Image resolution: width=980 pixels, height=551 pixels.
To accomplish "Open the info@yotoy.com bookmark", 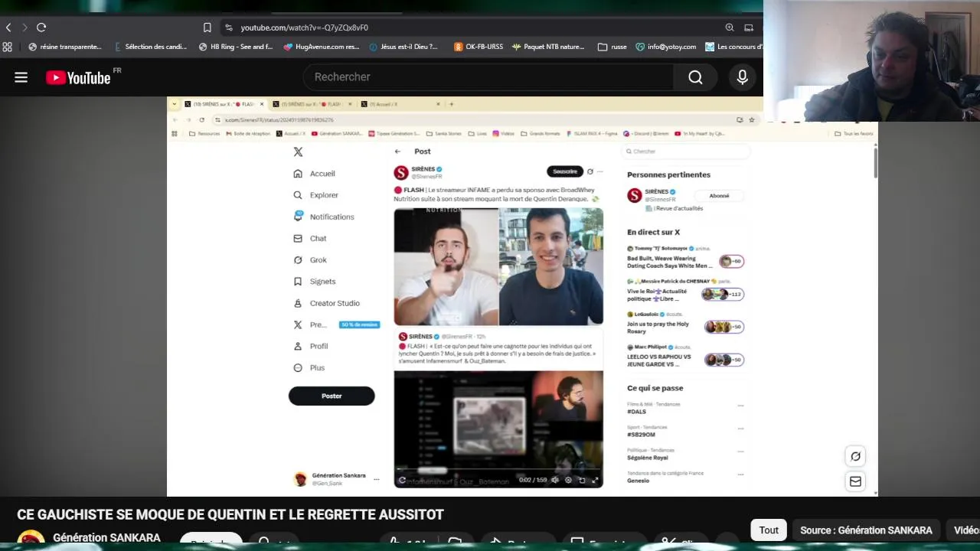I will [x=666, y=47].
